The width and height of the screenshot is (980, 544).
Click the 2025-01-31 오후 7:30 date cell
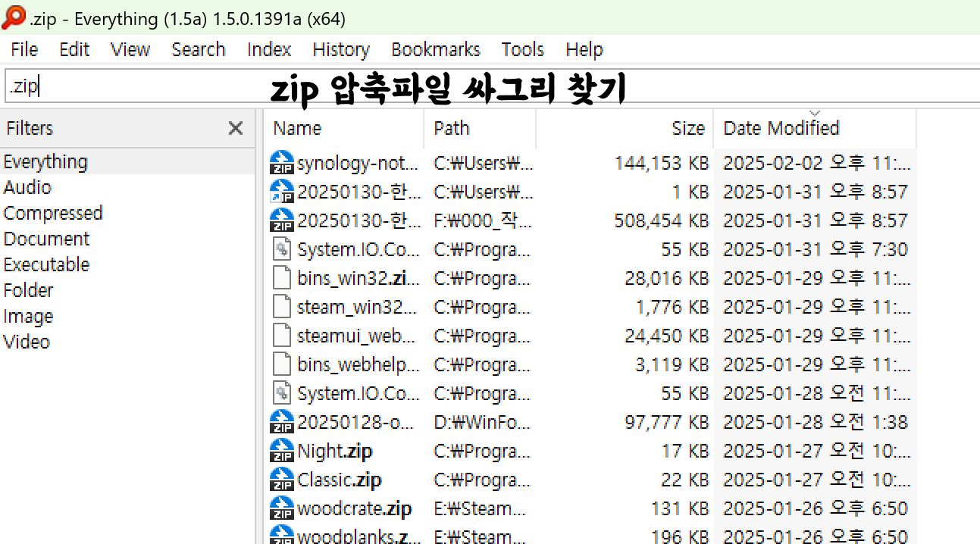click(816, 249)
